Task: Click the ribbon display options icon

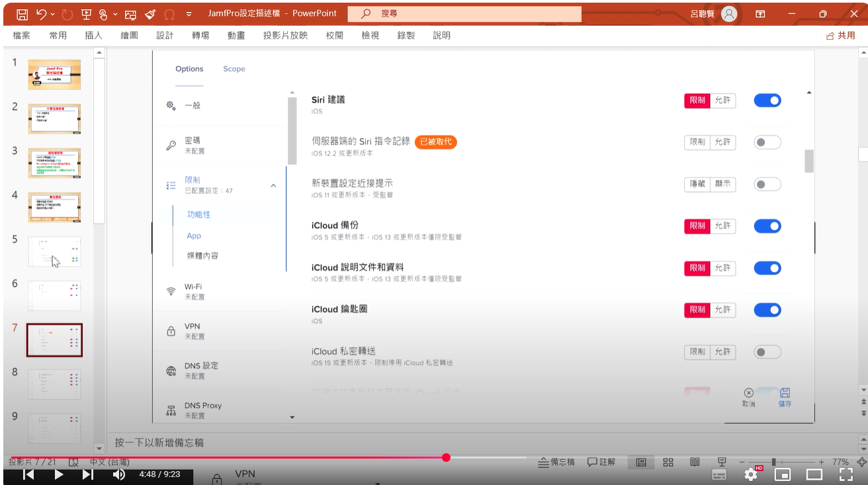Action: [761, 14]
